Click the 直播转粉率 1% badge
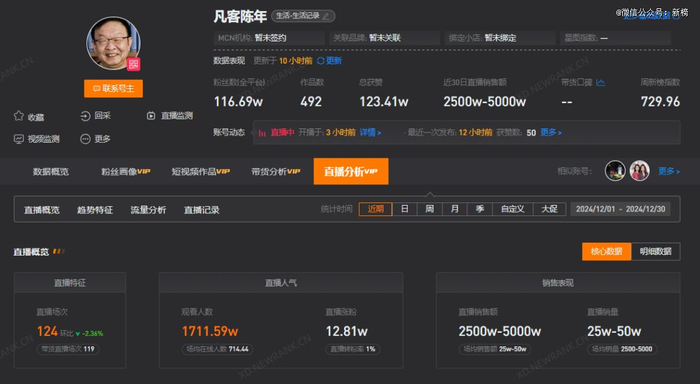Viewport: 700px width, 384px height. (x=353, y=349)
